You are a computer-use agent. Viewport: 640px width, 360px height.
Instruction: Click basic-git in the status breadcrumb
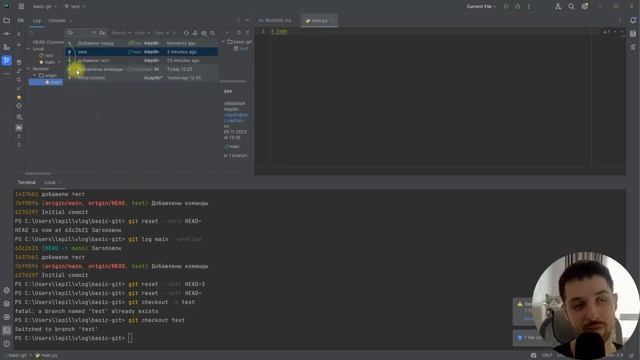[18, 356]
